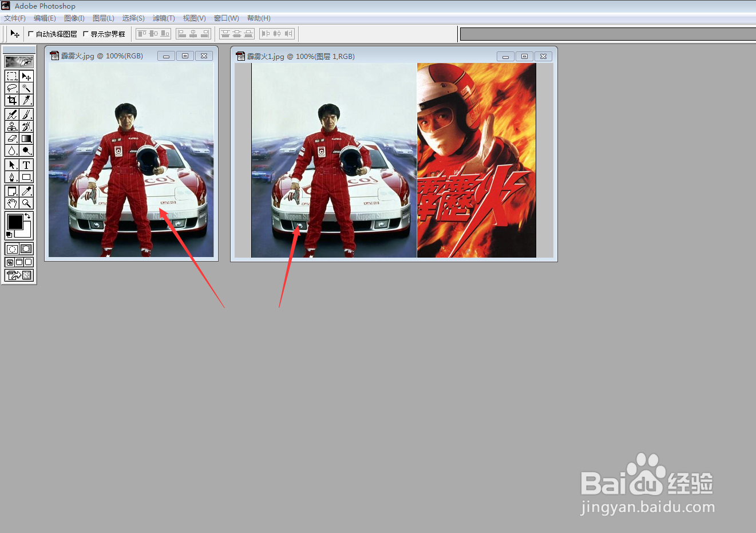Open the 视图(V) menu

tap(195, 18)
